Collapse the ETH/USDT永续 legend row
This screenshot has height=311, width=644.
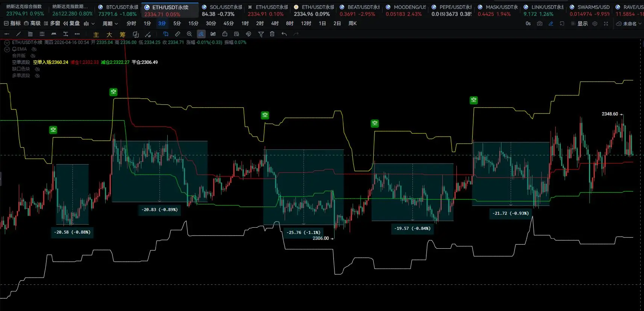point(7,43)
